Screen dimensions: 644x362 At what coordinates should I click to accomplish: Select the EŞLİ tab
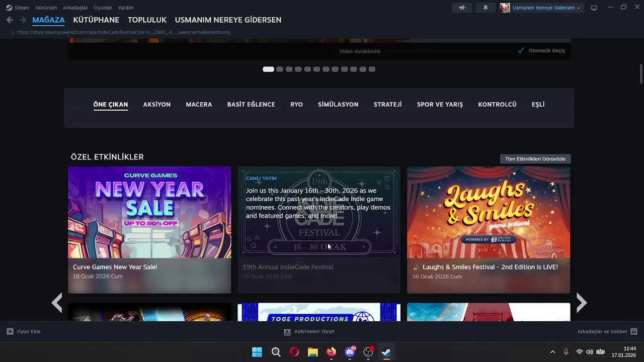(x=538, y=104)
